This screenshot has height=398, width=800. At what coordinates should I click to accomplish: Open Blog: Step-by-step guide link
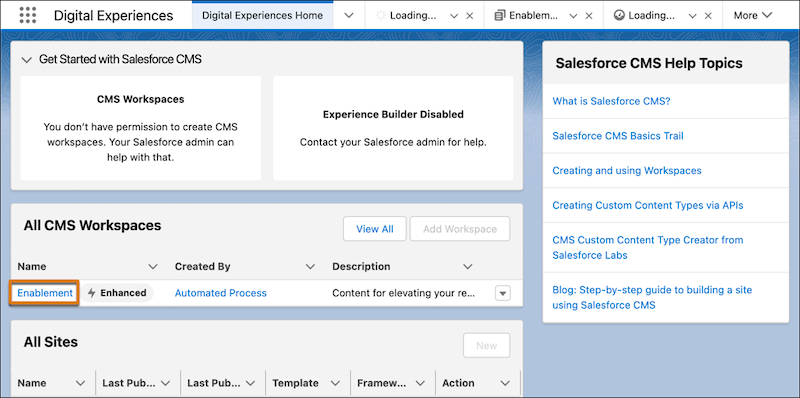tap(652, 297)
